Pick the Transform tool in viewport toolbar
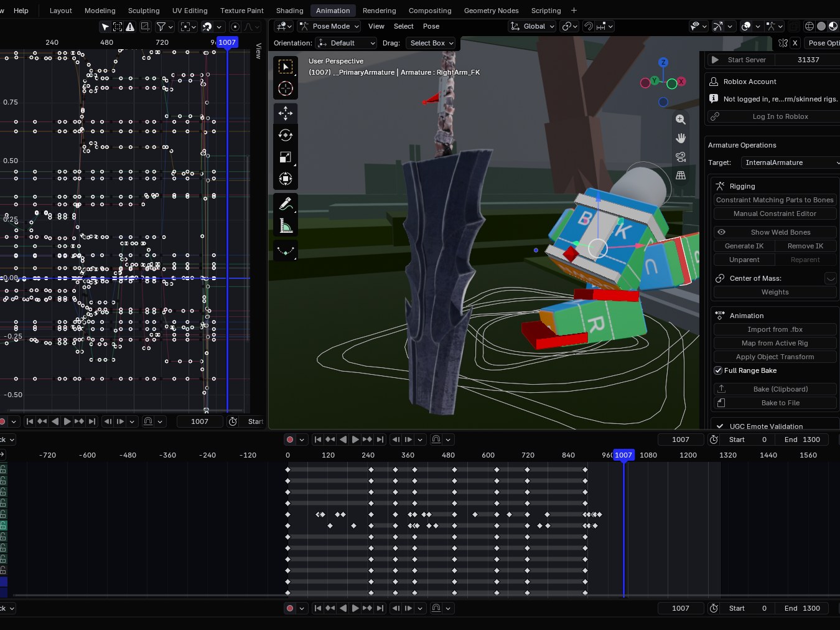Image resolution: width=840 pixels, height=630 pixels. (286, 179)
